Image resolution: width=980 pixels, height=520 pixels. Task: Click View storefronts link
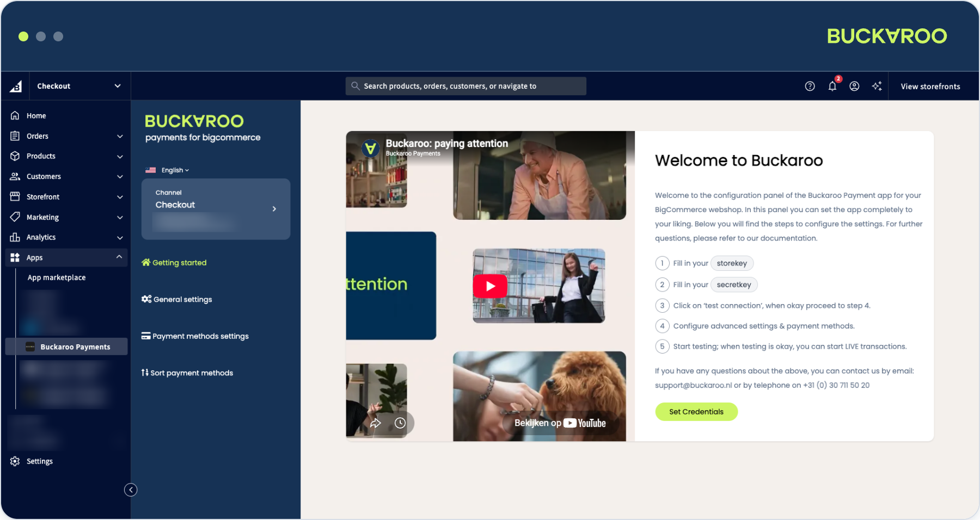[x=930, y=86]
